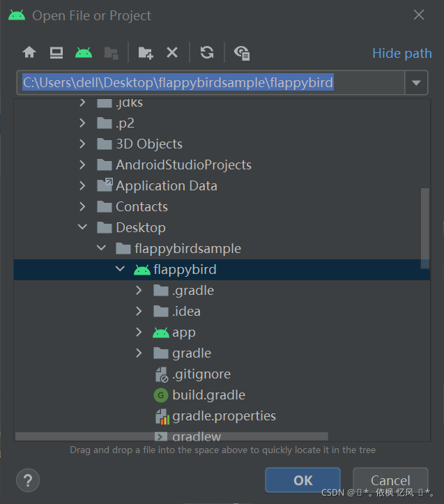Refresh the file tree
The width and height of the screenshot is (444, 504).
coord(207,52)
